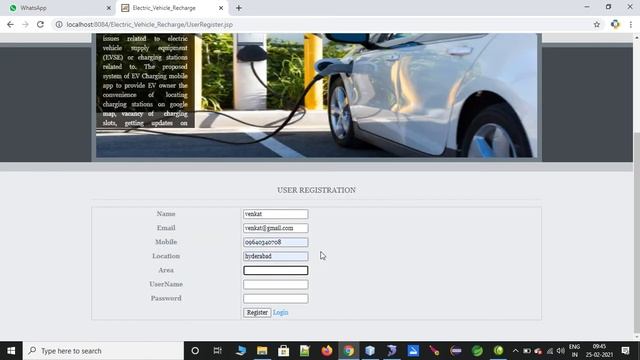Click the Password label
640x360 pixels.
pyautogui.click(x=166, y=298)
